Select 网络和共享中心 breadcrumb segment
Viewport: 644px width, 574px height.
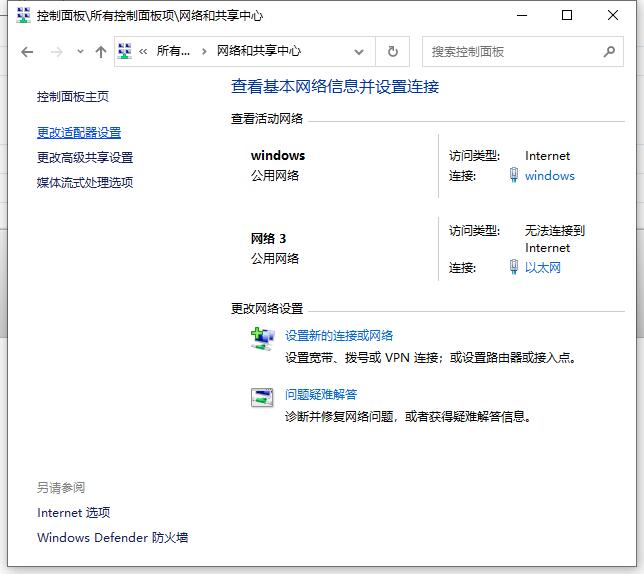tap(259, 51)
